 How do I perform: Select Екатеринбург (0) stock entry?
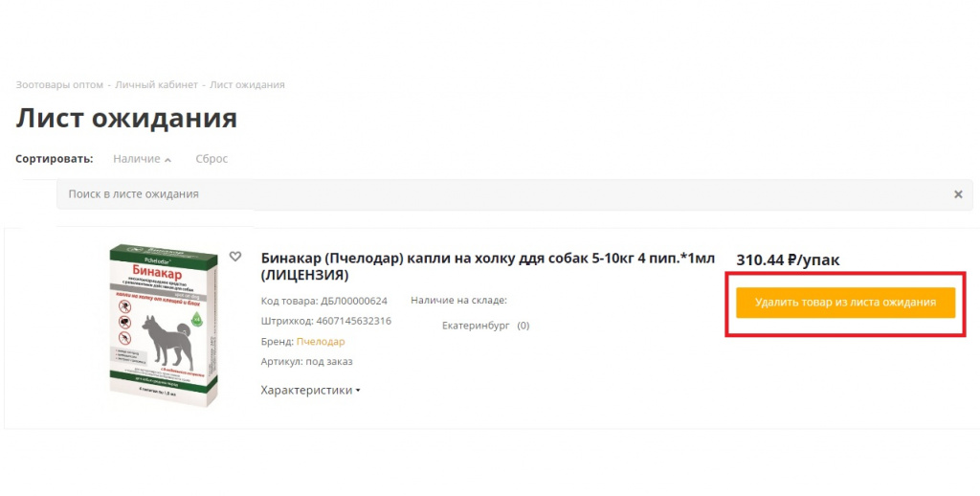[x=485, y=326]
